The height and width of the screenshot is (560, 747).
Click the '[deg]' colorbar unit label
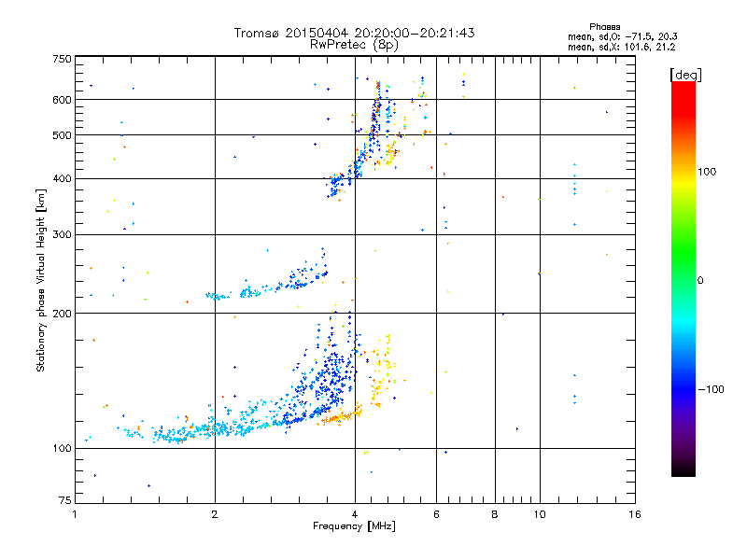(685, 75)
